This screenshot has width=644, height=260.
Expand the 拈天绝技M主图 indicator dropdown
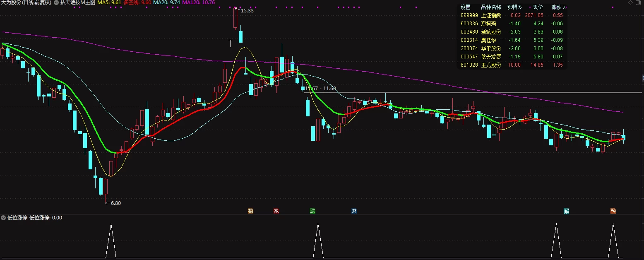click(x=56, y=2)
